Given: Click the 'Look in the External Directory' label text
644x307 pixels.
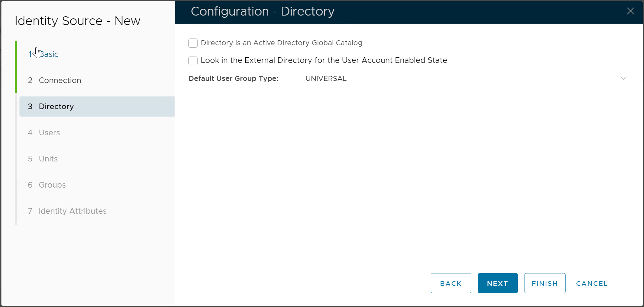Looking at the screenshot, I should (x=323, y=60).
